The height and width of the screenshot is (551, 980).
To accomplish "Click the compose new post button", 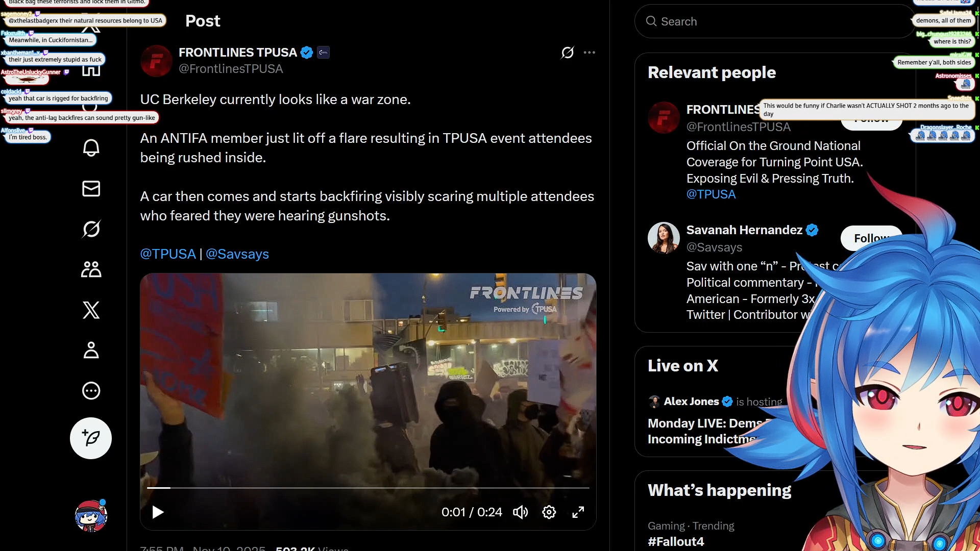I will click(91, 438).
